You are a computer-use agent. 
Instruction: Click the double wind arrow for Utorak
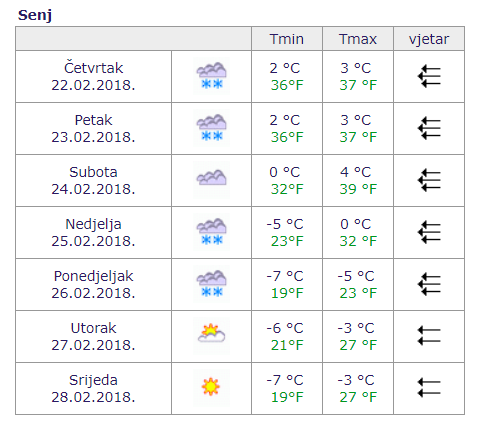pyautogui.click(x=429, y=336)
